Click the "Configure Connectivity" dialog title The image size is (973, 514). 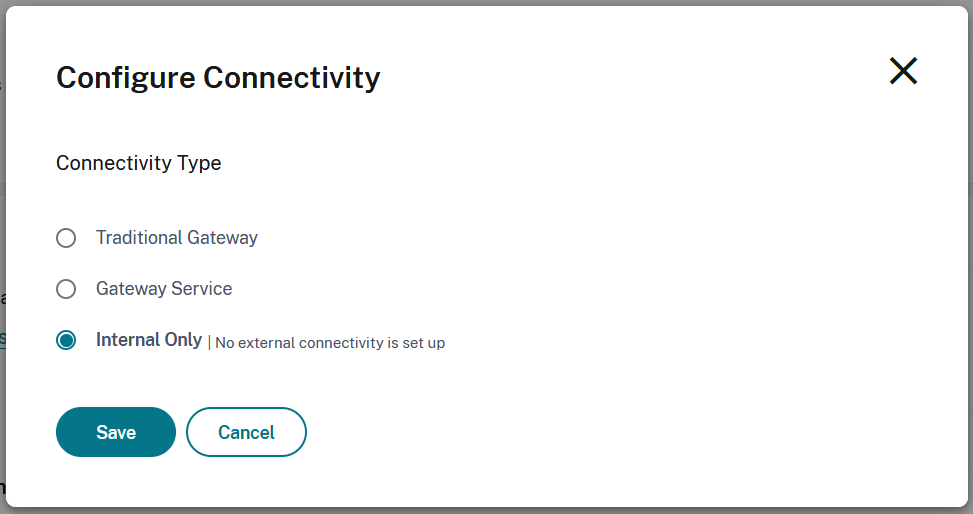(218, 78)
